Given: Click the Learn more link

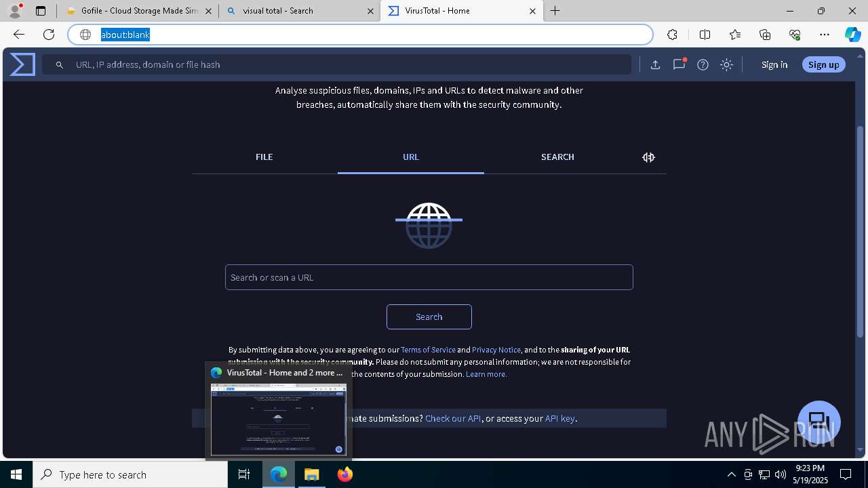Looking at the screenshot, I should (486, 374).
